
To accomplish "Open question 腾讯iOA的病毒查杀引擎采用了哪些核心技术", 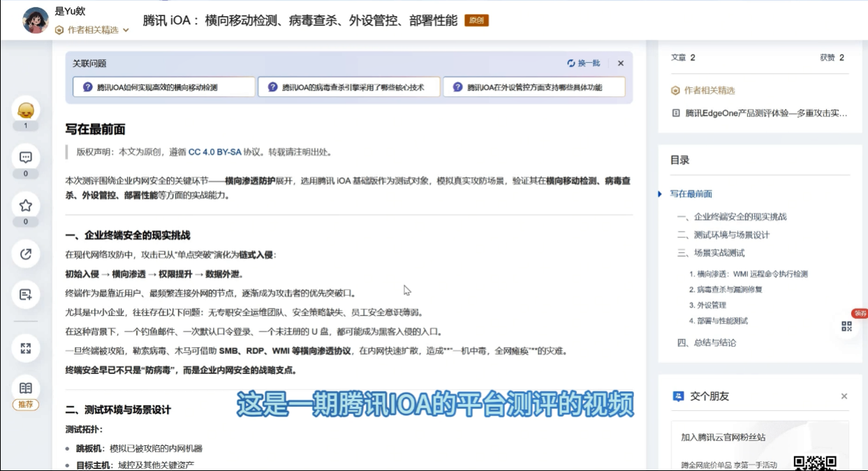I will 349,87.
